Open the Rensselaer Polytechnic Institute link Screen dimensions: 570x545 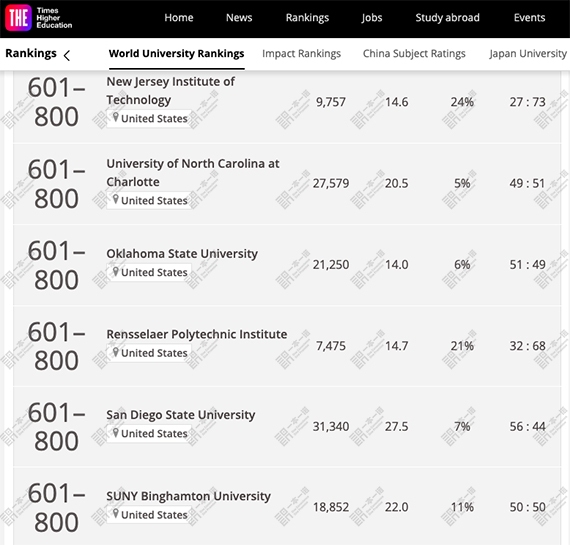click(x=197, y=334)
